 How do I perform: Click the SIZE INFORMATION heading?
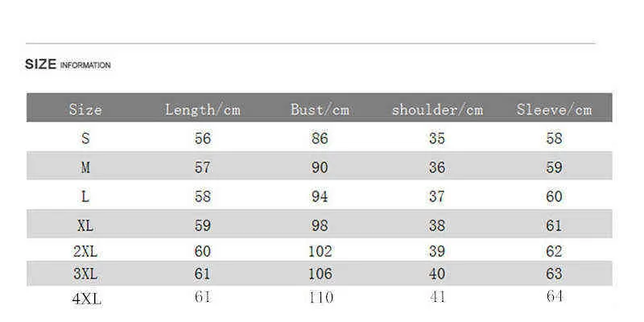tap(68, 65)
